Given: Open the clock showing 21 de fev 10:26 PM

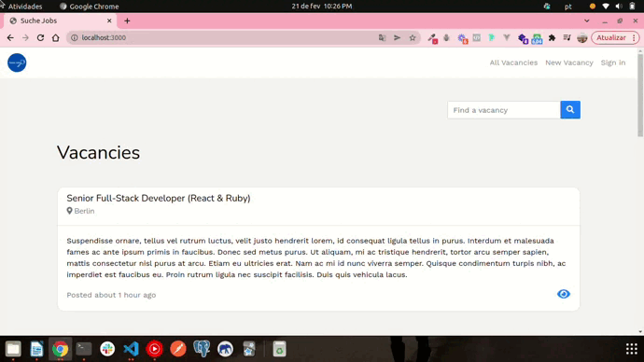Looking at the screenshot, I should (x=322, y=7).
